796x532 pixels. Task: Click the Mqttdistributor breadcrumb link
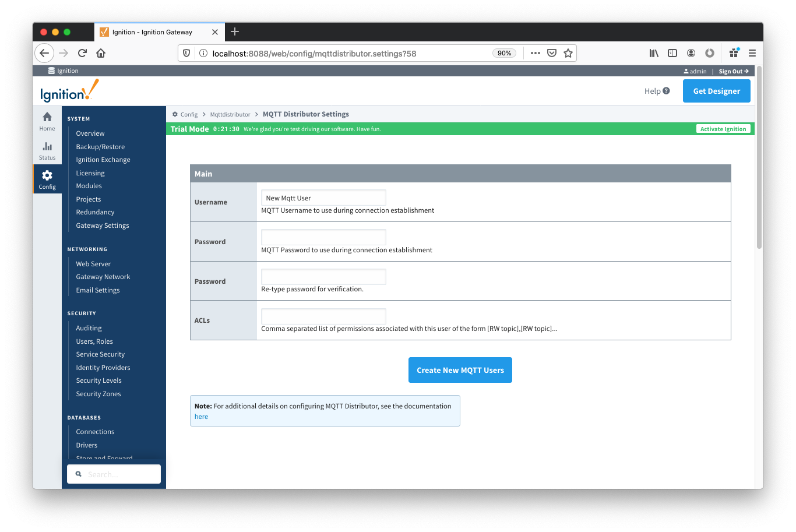click(230, 114)
